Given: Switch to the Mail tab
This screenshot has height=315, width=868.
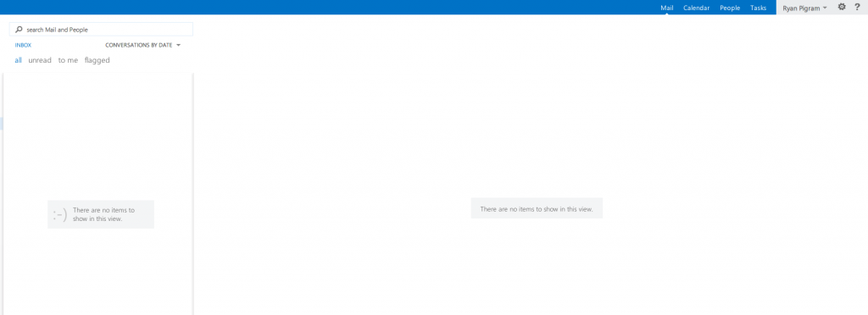Looking at the screenshot, I should [x=666, y=8].
